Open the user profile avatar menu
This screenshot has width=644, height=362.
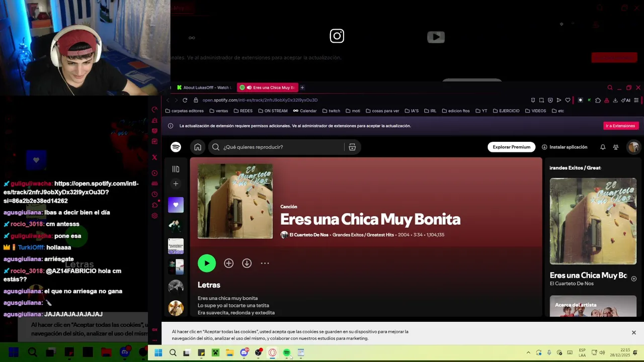click(633, 147)
